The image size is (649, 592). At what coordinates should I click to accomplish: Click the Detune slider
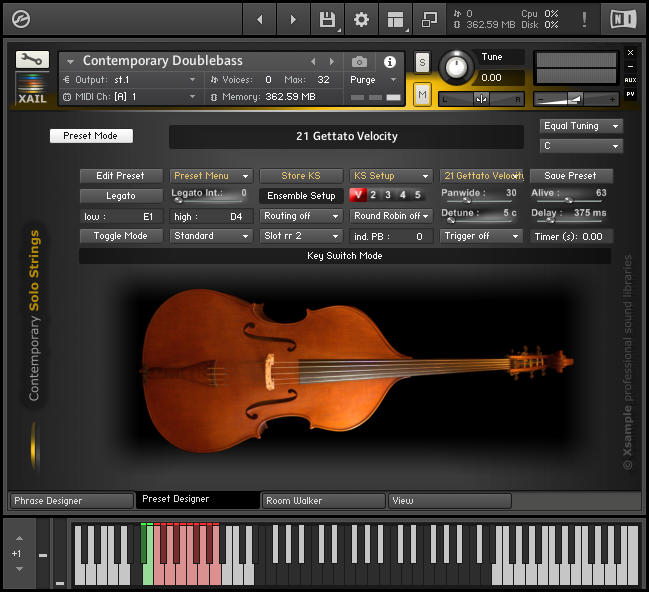click(x=479, y=221)
